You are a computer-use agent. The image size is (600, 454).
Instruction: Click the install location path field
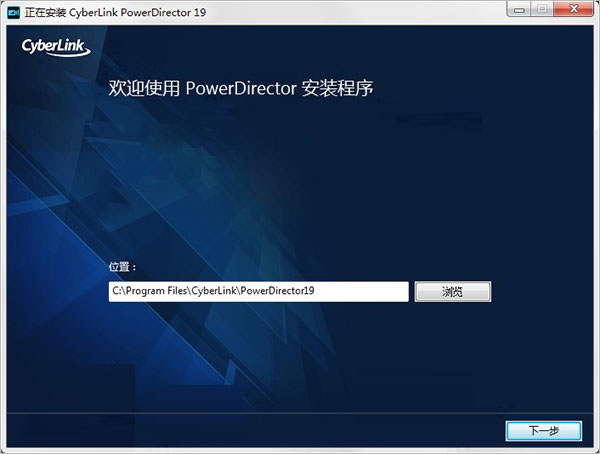(x=259, y=292)
